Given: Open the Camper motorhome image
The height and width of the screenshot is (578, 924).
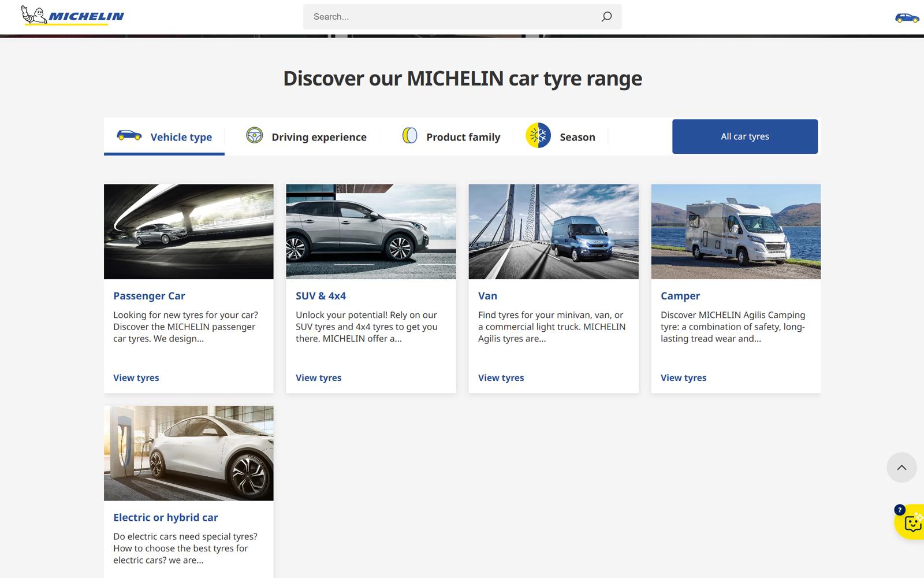Looking at the screenshot, I should pos(736,232).
